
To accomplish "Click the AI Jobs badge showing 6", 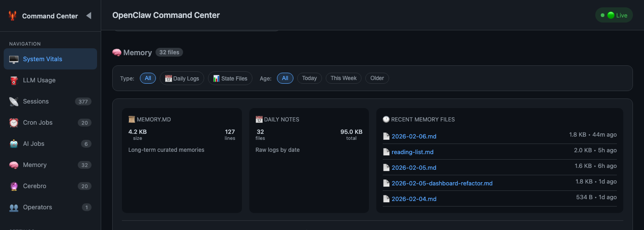I will (x=86, y=144).
